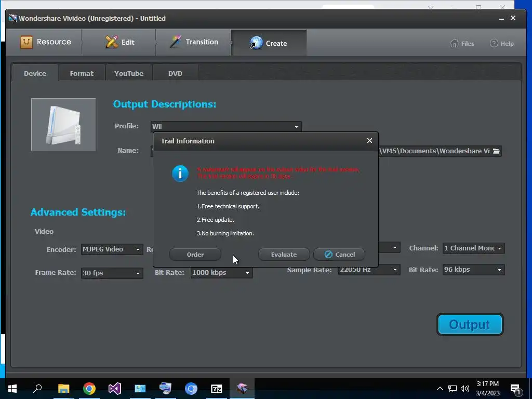Switch to the Format output tab
This screenshot has width=532, height=399.
(82, 73)
